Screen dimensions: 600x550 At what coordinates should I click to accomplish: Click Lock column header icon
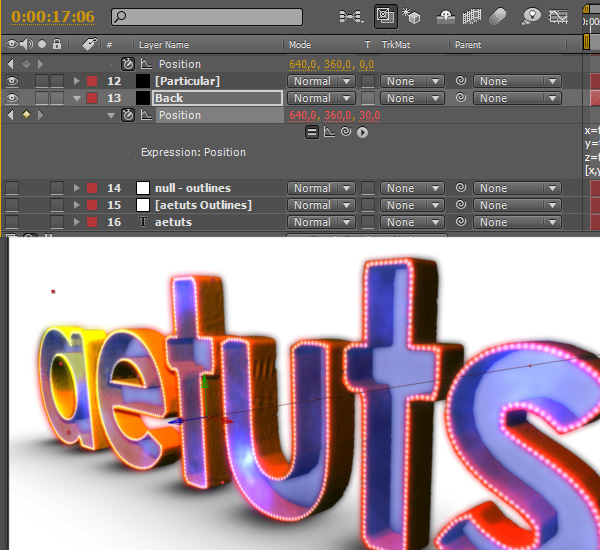[57, 44]
